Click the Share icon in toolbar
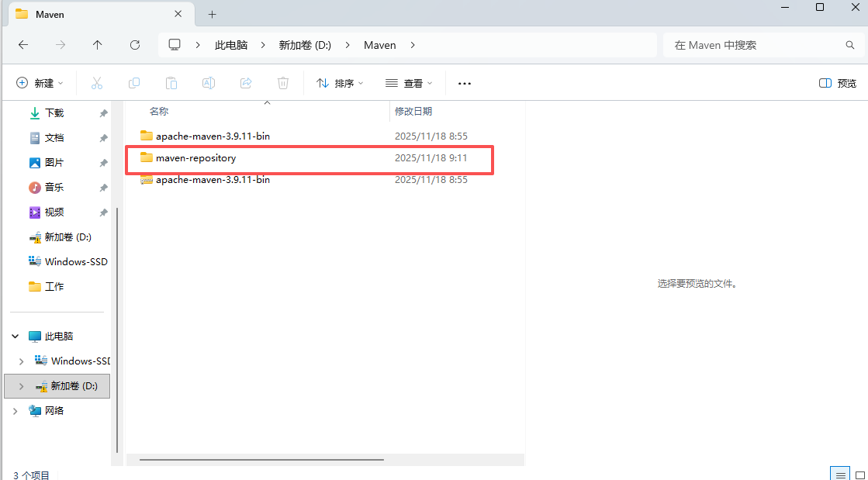The width and height of the screenshot is (868, 480). tap(246, 83)
